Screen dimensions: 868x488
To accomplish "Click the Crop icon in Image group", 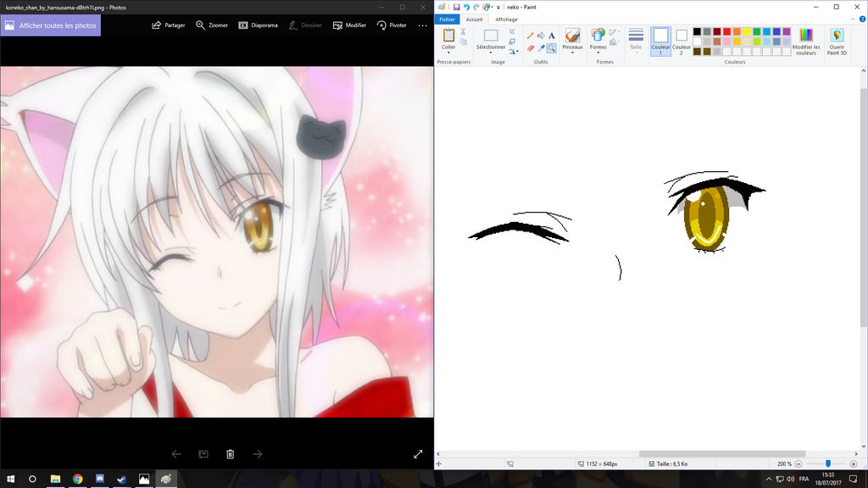I will (x=512, y=31).
